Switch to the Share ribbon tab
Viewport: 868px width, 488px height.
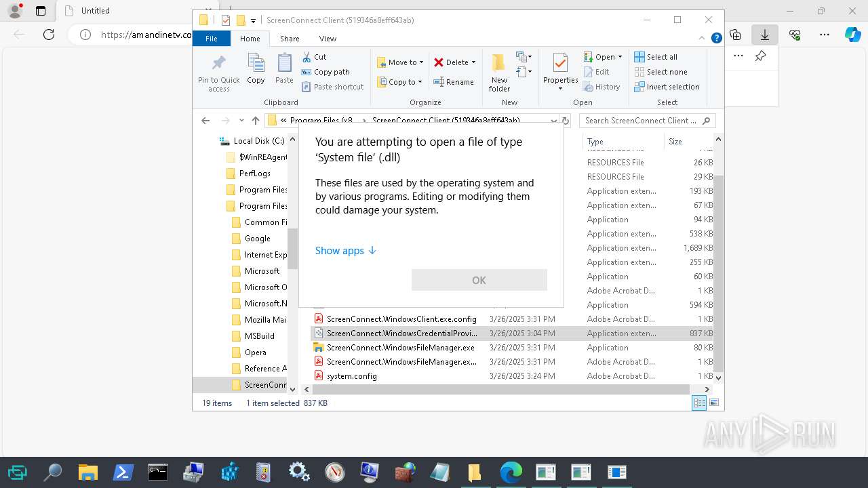pyautogui.click(x=290, y=39)
